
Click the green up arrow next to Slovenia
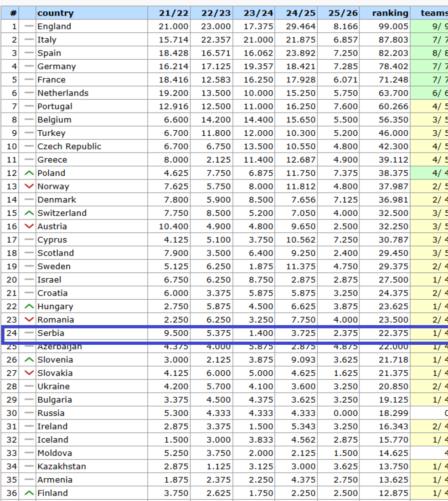click(x=29, y=360)
